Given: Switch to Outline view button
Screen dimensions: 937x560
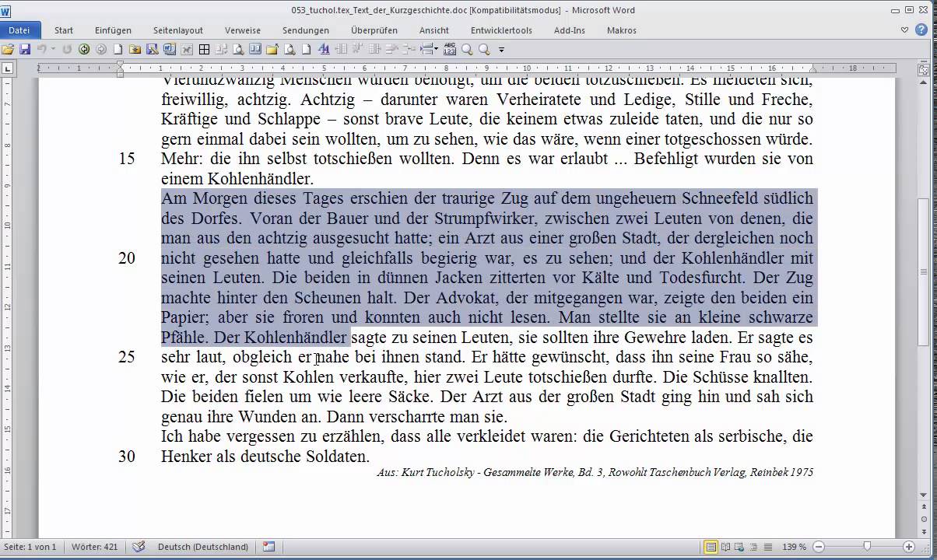Looking at the screenshot, I should [x=753, y=547].
